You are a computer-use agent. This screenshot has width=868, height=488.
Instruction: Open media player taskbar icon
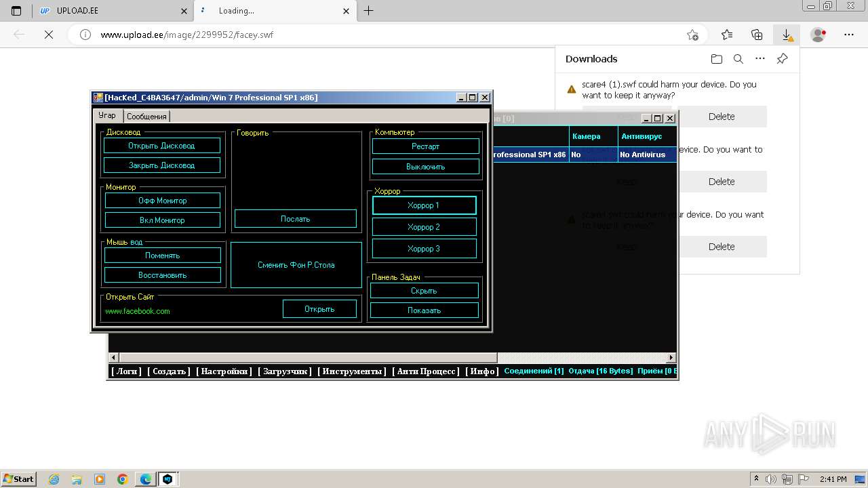(x=100, y=479)
